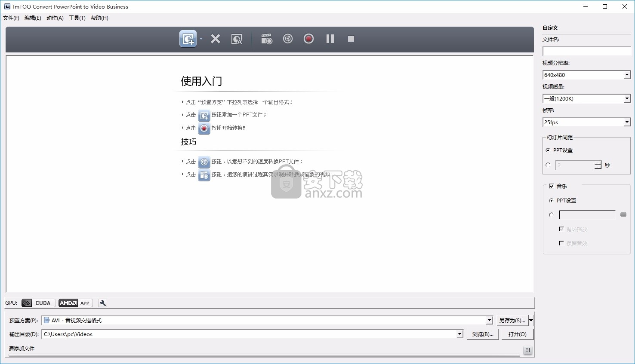Click the slide interval seconds stepper

[598, 165]
